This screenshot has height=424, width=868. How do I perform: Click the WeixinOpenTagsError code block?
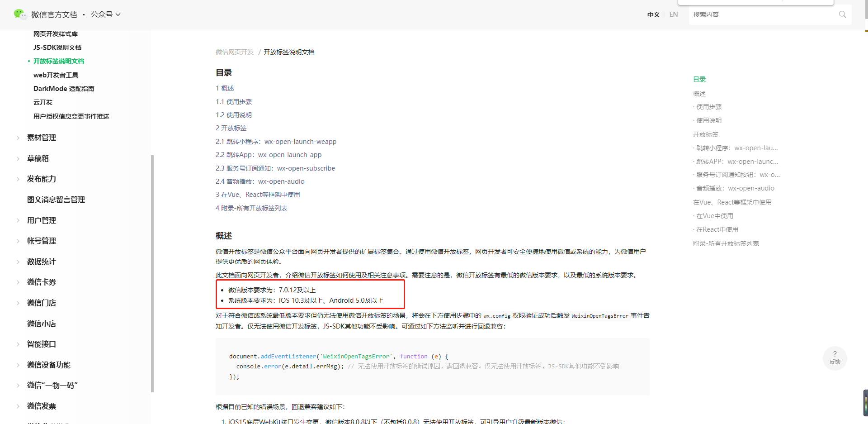(433, 367)
